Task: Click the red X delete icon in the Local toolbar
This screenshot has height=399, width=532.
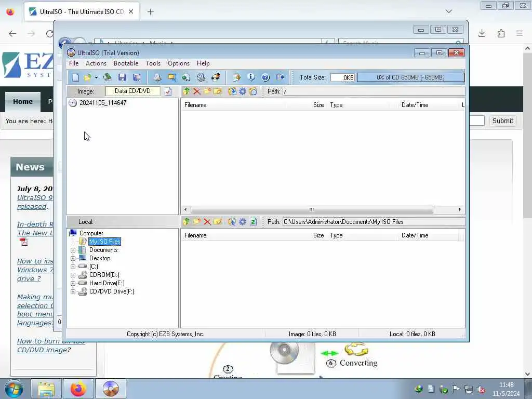Action: click(207, 222)
